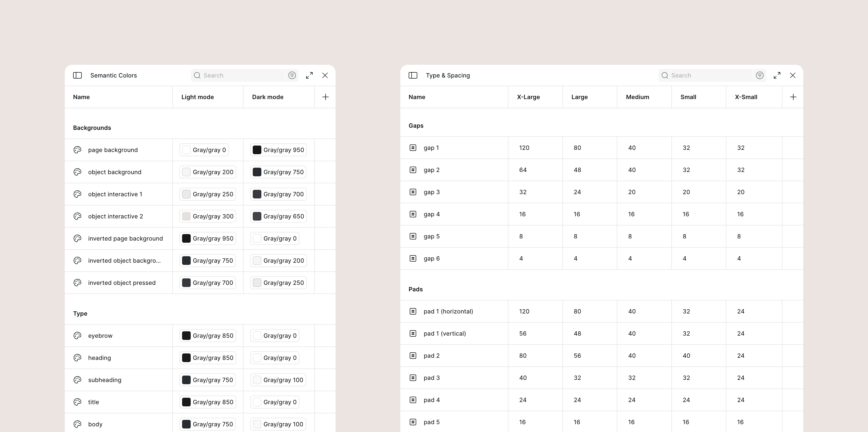Open the left sidebar in Semantic Colors panel
The height and width of the screenshot is (432, 868).
click(77, 75)
